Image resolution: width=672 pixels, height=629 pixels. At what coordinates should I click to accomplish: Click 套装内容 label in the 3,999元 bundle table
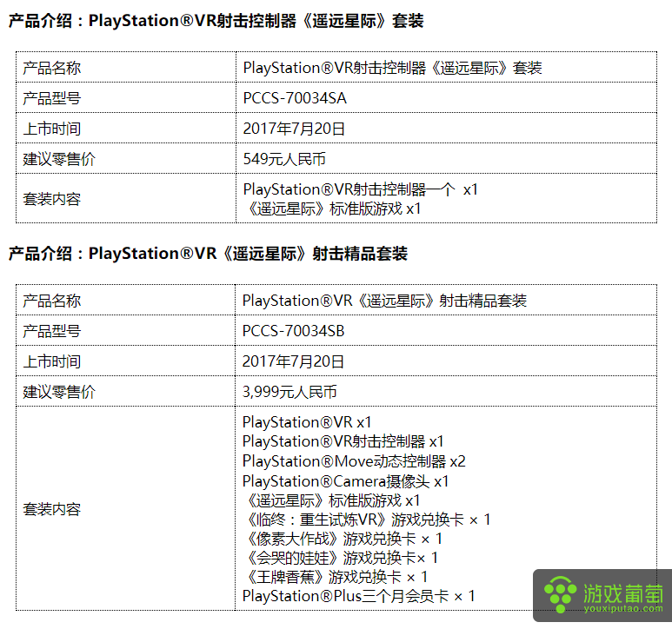pos(52,509)
